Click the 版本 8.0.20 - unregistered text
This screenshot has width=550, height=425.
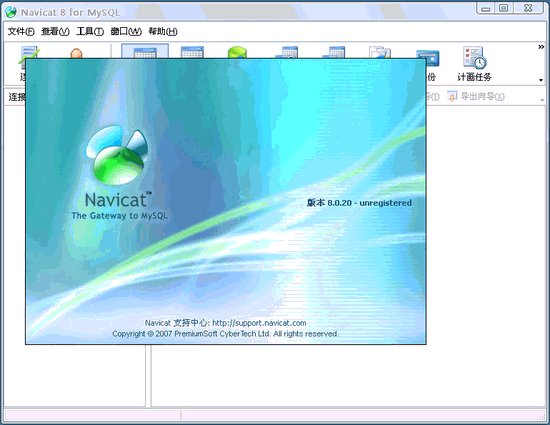(x=359, y=203)
